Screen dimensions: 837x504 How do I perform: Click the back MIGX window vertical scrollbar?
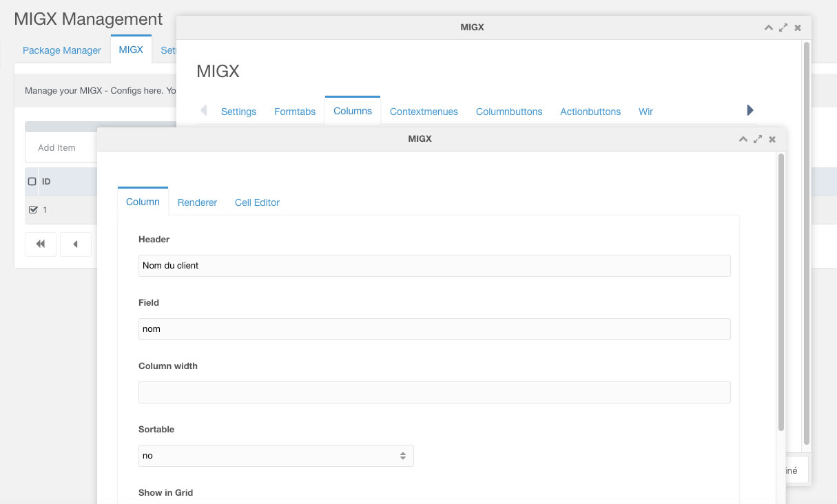coord(807,242)
